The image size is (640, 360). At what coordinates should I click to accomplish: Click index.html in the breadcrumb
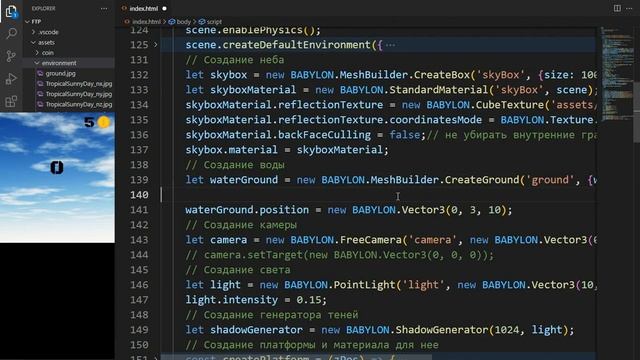pos(146,22)
